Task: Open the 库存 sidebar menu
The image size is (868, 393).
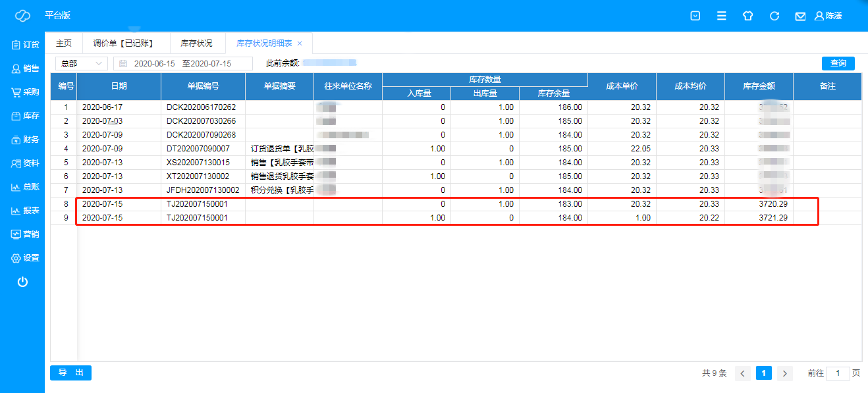Action: [25, 116]
